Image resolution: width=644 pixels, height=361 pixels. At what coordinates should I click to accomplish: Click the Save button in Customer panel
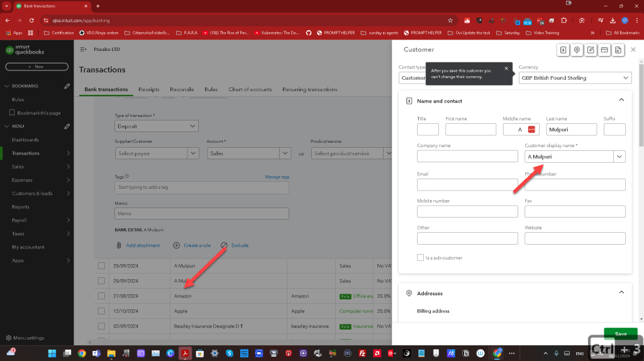click(x=620, y=333)
